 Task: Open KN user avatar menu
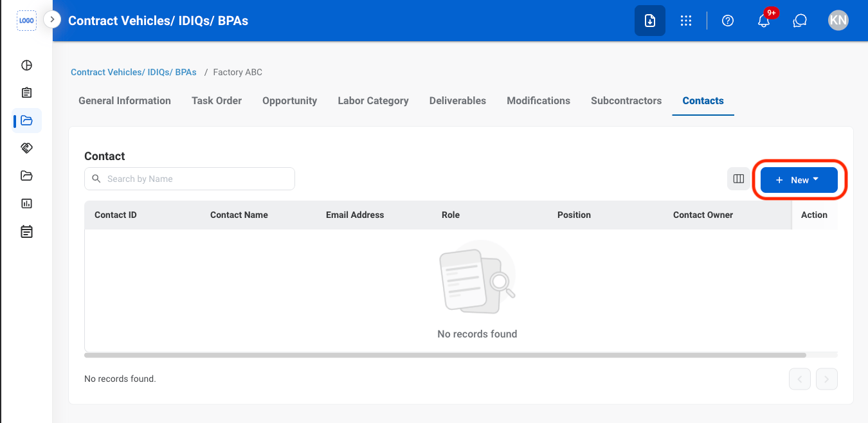pyautogui.click(x=838, y=21)
